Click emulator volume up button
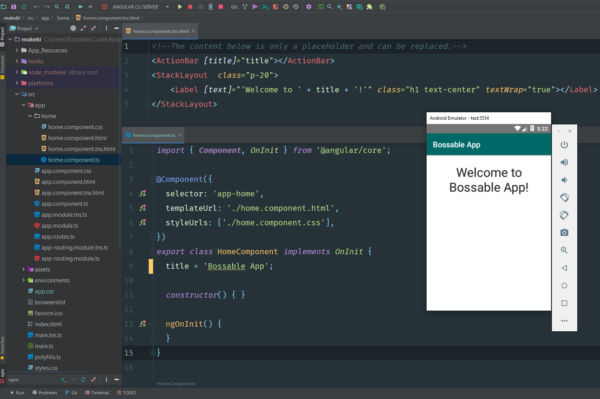This screenshot has width=600, height=399. click(x=564, y=162)
